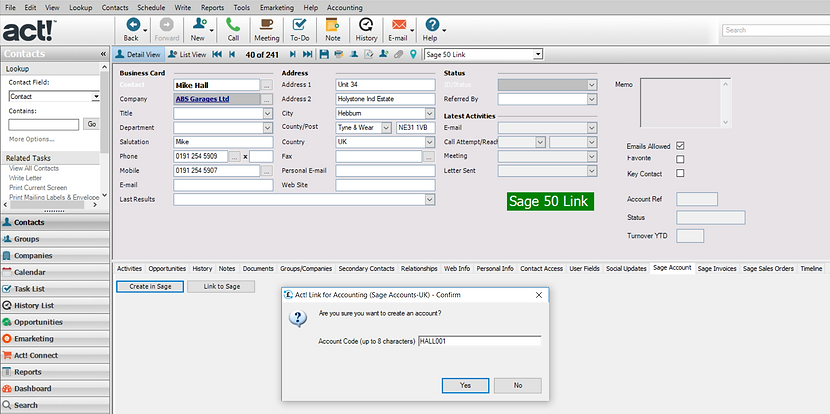Click Write Letter in Related Tasks

(x=25, y=178)
